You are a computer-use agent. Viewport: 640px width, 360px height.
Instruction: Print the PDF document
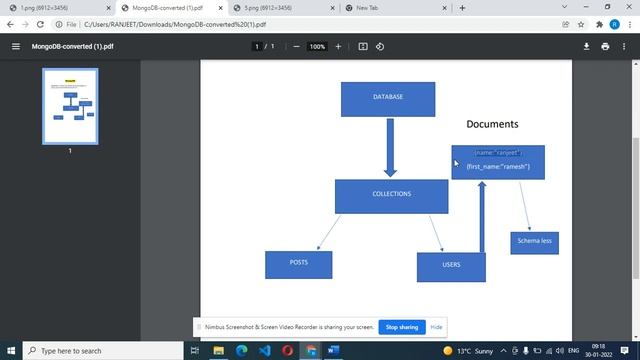(605, 47)
